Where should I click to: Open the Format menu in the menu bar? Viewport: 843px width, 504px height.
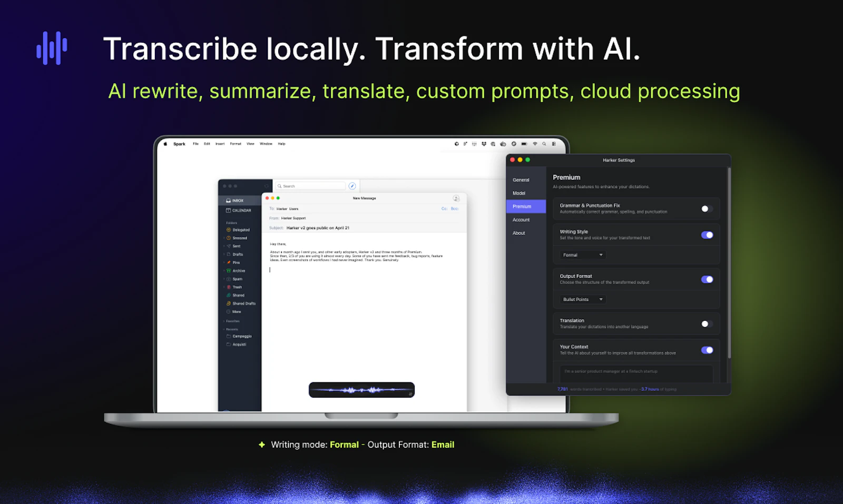pyautogui.click(x=236, y=143)
